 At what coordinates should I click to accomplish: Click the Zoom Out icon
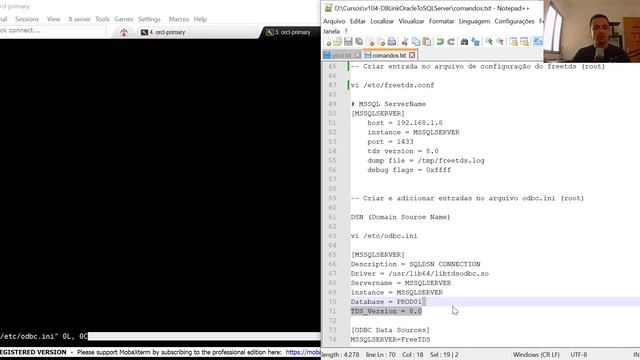(500, 42)
